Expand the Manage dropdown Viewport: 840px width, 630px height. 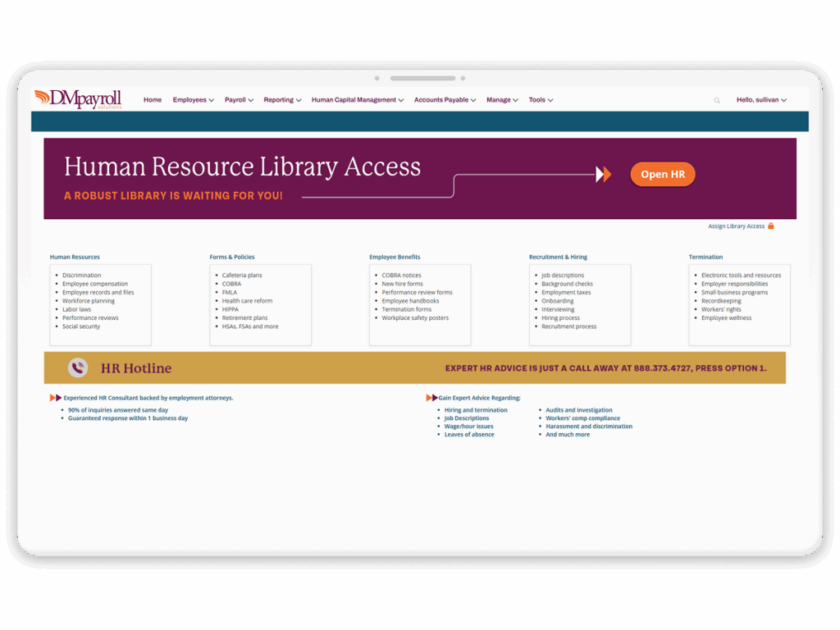coord(502,99)
